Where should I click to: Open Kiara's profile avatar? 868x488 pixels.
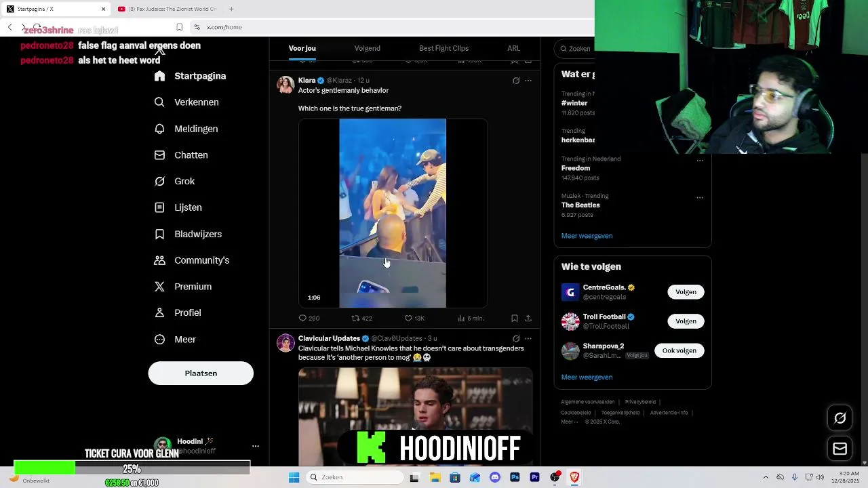pyautogui.click(x=285, y=85)
